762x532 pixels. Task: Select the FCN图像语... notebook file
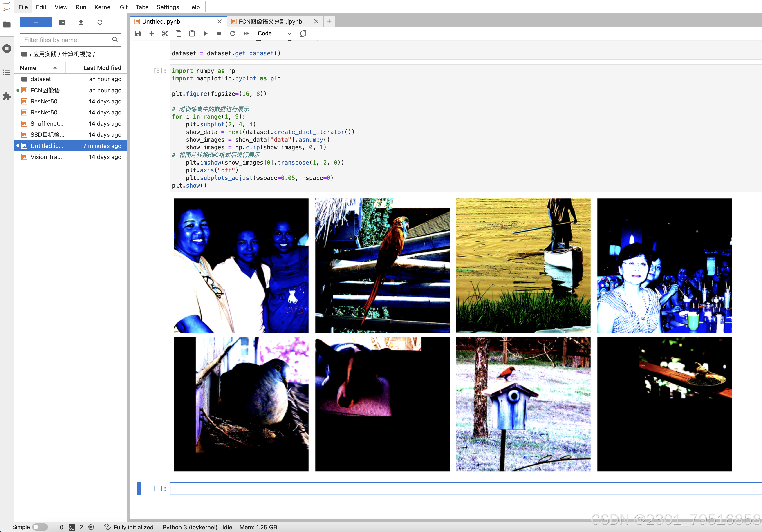[70, 90]
